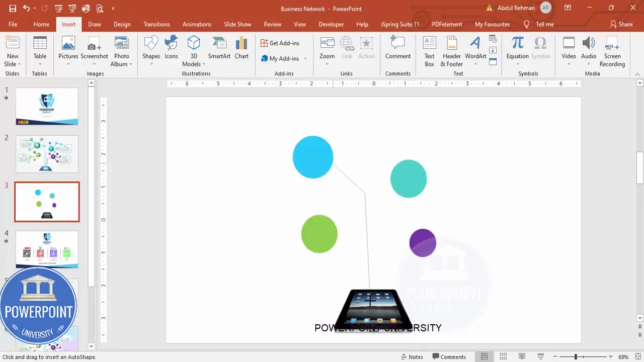
Task: Start Slide Show from status bar
Action: click(541, 356)
